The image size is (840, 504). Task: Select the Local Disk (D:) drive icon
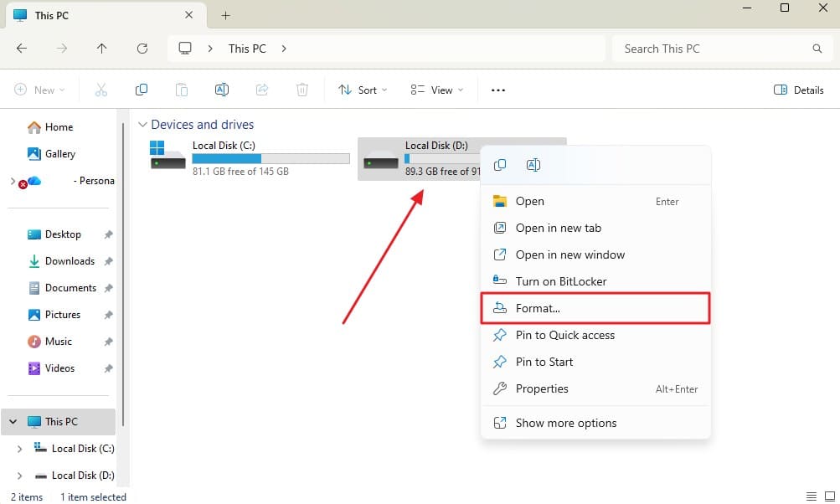380,160
